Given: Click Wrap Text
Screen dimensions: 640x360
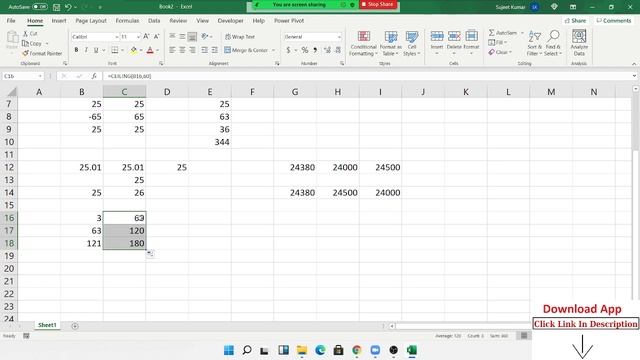Looking at the screenshot, I should [x=240, y=37].
